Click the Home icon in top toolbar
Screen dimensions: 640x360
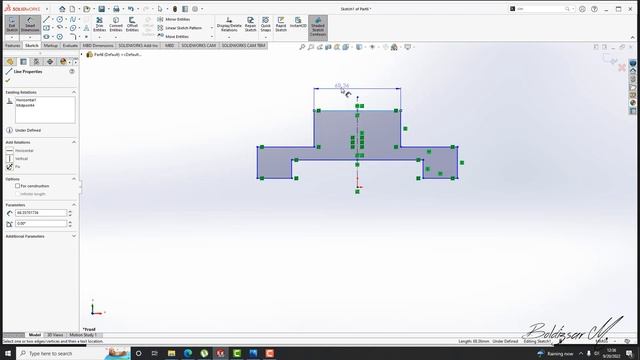pos(62,9)
